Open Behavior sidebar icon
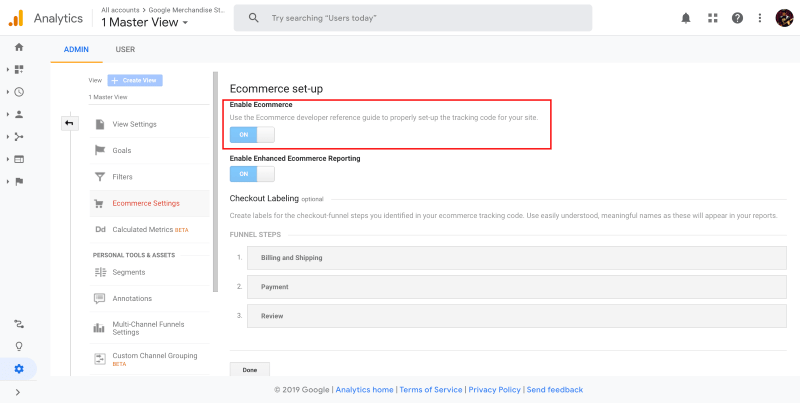The image size is (800, 403). pos(19,159)
